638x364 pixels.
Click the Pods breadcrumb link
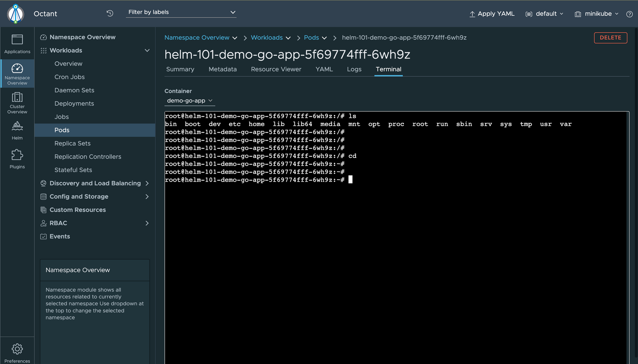[311, 37]
